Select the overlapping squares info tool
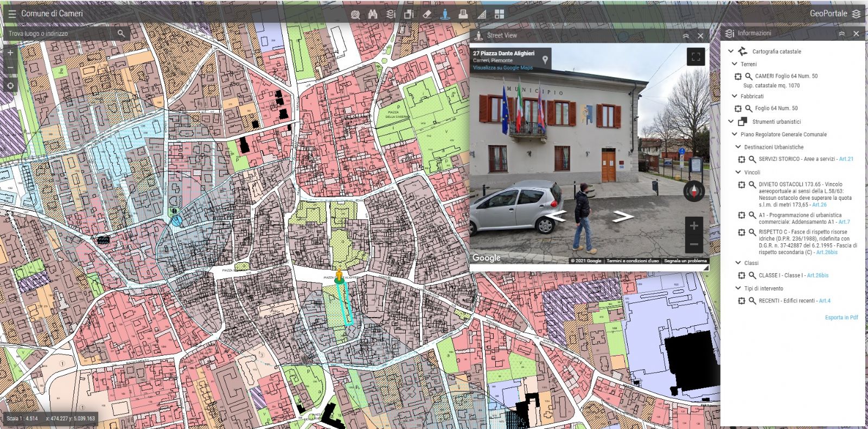 (x=409, y=15)
